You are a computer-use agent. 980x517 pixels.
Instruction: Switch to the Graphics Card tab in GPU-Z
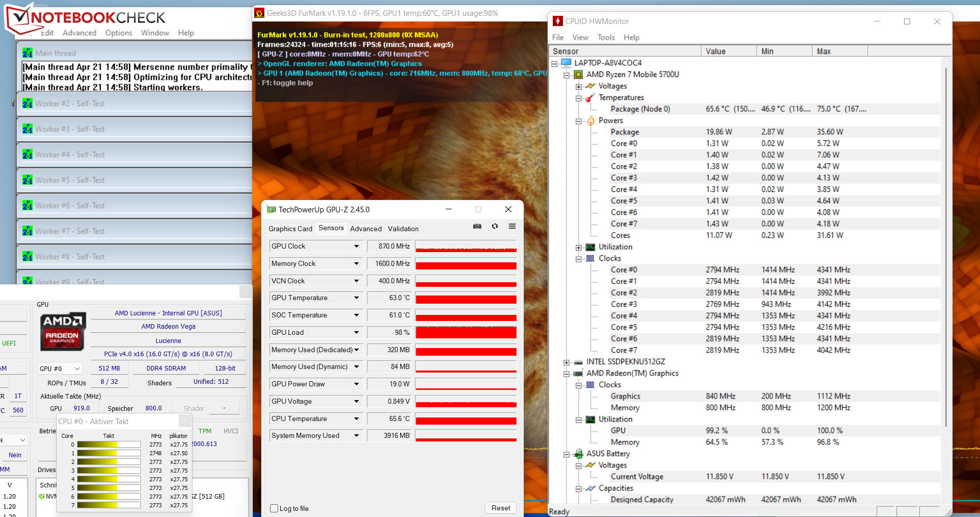[x=290, y=229]
